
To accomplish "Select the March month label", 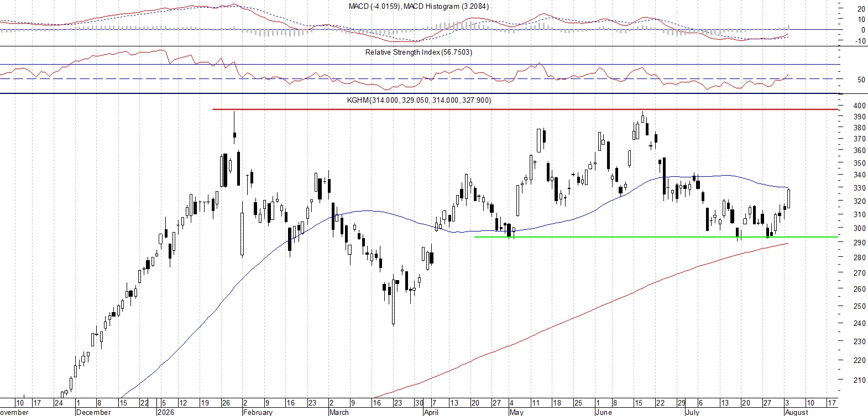I will click(x=339, y=412).
